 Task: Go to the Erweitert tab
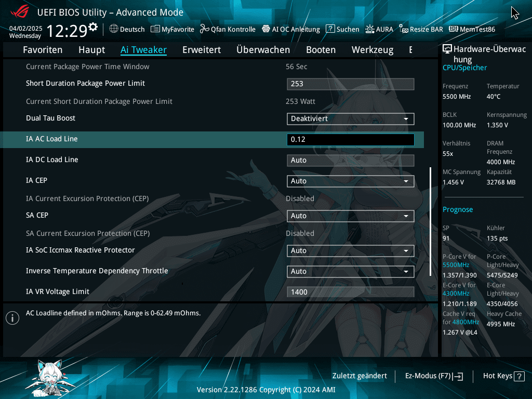pyautogui.click(x=202, y=50)
